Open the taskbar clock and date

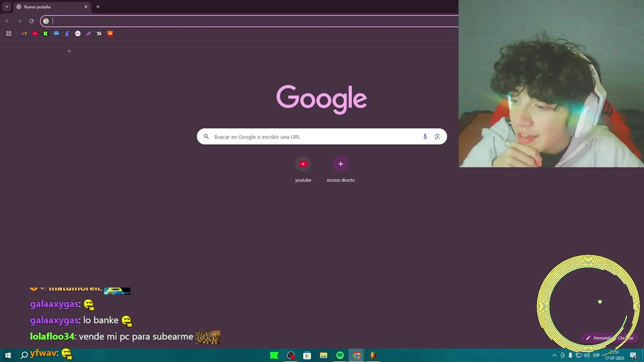click(x=614, y=355)
